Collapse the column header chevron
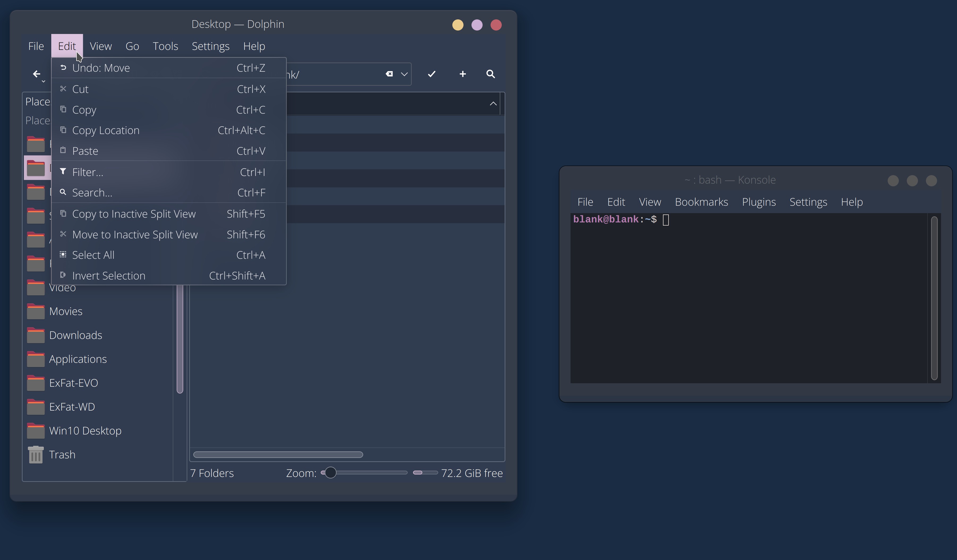 (x=493, y=104)
